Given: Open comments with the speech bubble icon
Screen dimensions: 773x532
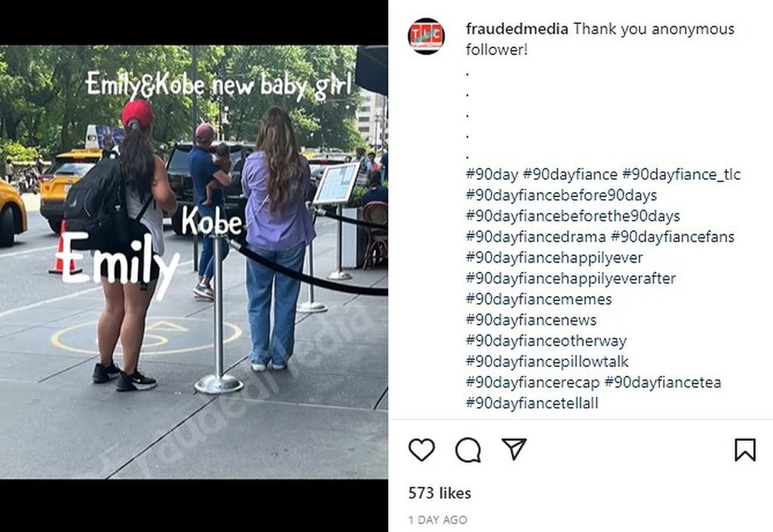Looking at the screenshot, I should (468, 450).
